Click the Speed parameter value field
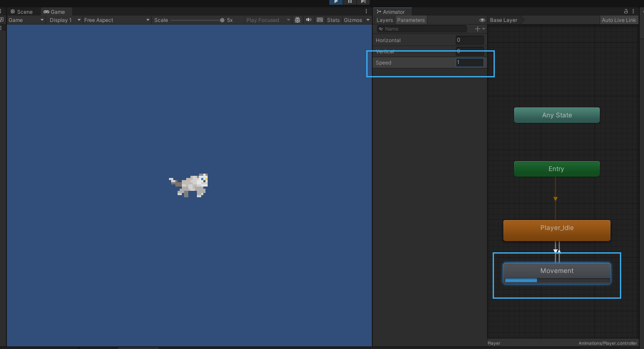Screen dimensions: 644x349 pyautogui.click(x=469, y=62)
